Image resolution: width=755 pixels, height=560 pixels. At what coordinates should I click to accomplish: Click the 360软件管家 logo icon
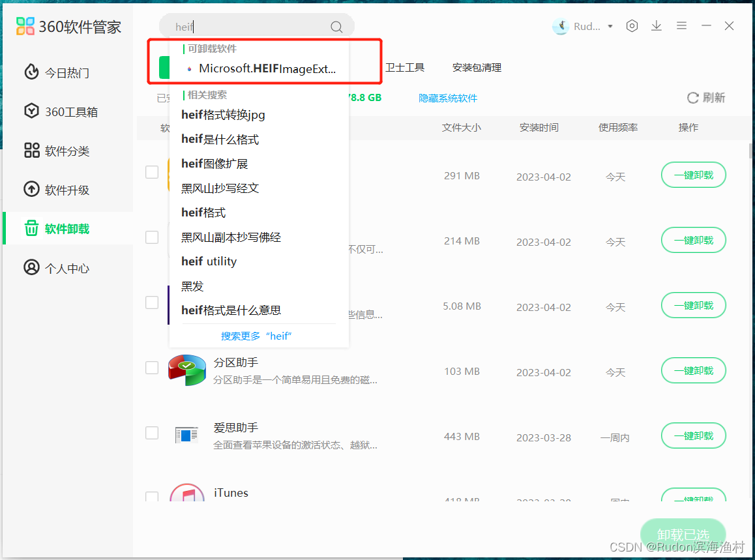point(25,27)
